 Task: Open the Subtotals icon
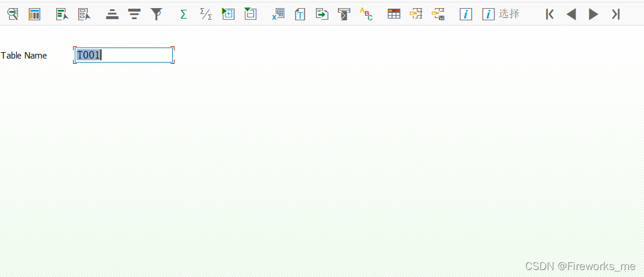[x=206, y=14]
